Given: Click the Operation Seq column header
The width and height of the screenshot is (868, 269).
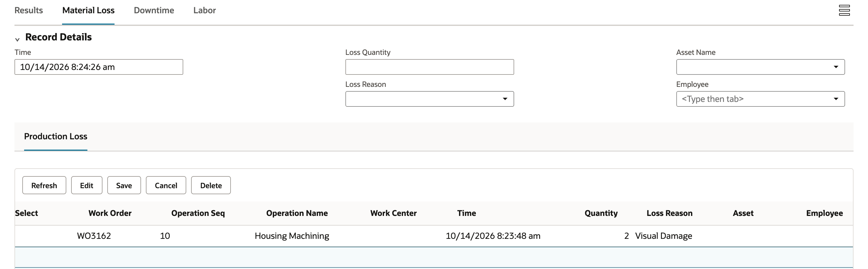Looking at the screenshot, I should (198, 213).
